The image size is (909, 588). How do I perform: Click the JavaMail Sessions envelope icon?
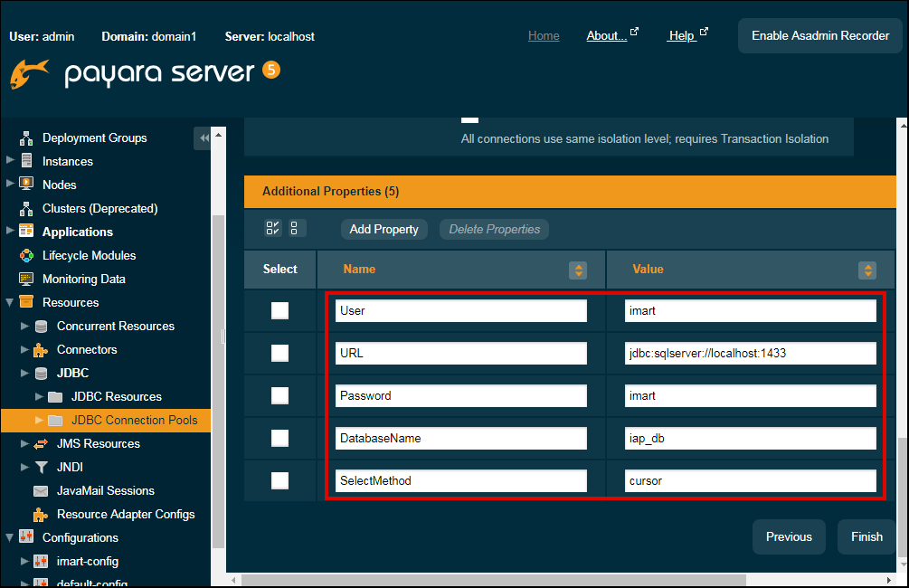coord(41,490)
